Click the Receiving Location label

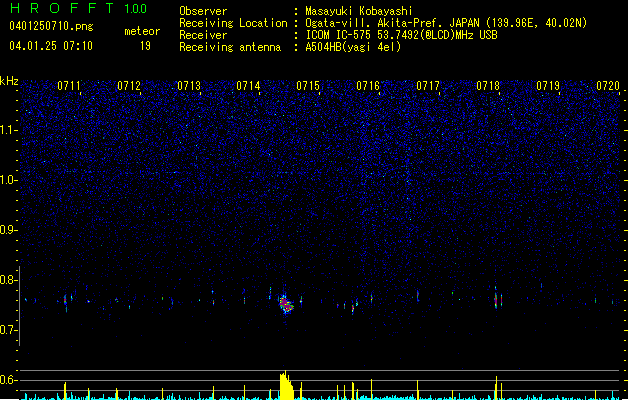pyautogui.click(x=233, y=23)
